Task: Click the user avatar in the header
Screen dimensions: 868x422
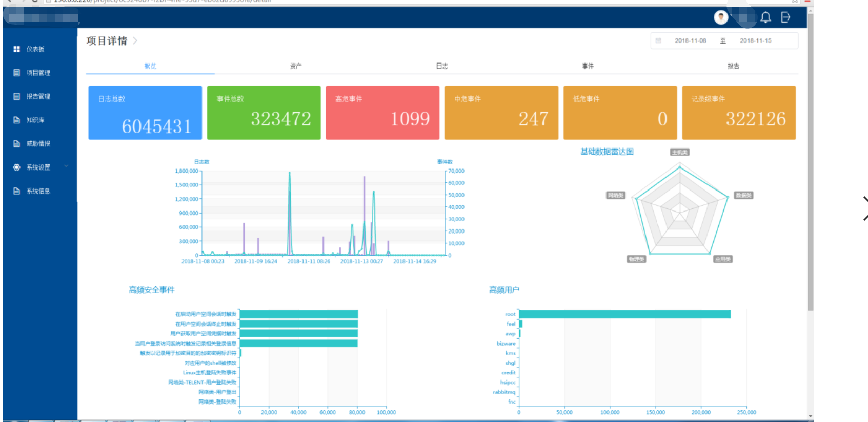Action: (x=721, y=17)
